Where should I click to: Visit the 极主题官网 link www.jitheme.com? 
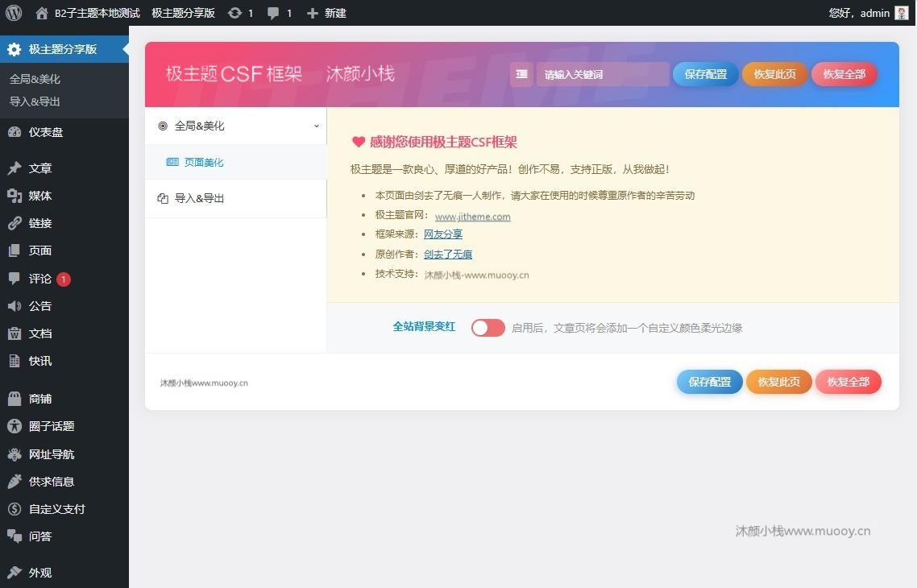(x=472, y=216)
